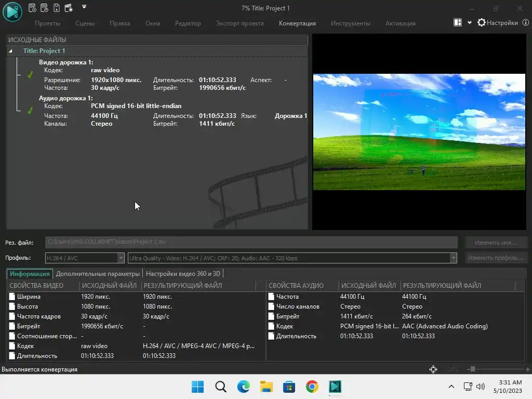Click page icon beside Число каналов row

coord(271,307)
